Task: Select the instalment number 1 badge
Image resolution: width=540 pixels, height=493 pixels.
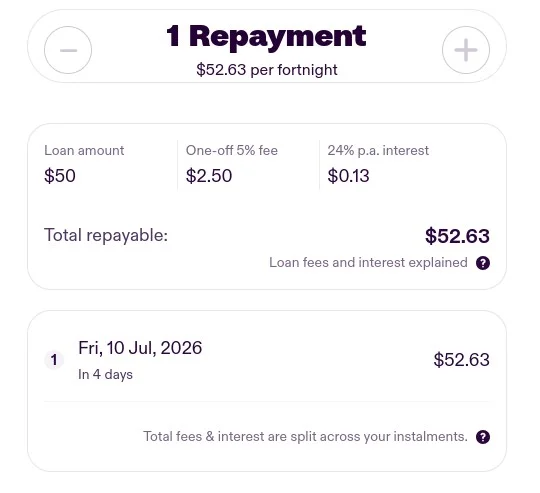Action: pos(54,360)
